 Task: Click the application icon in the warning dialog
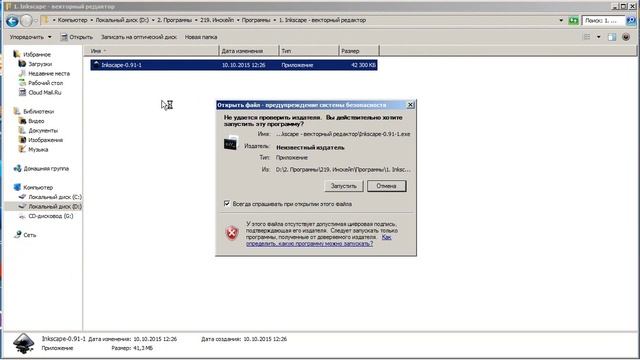point(231,143)
